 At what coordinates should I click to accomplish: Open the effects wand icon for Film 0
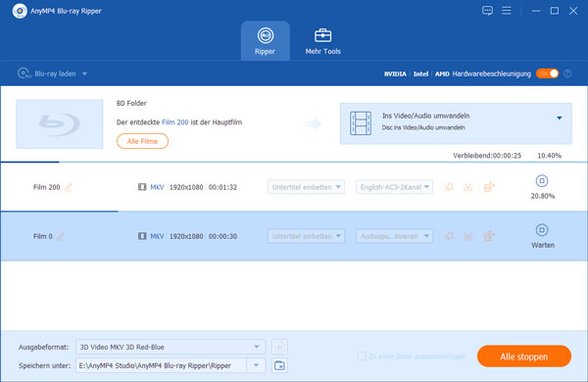pyautogui.click(x=449, y=236)
